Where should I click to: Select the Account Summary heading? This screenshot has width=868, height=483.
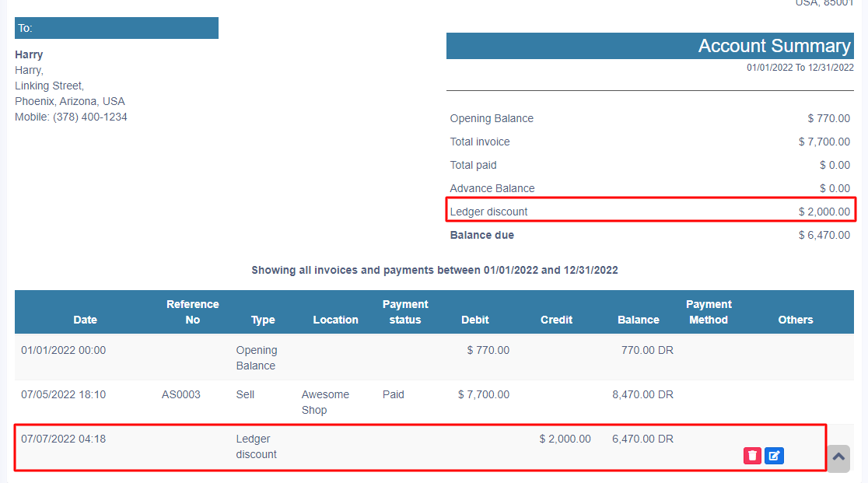coord(774,46)
